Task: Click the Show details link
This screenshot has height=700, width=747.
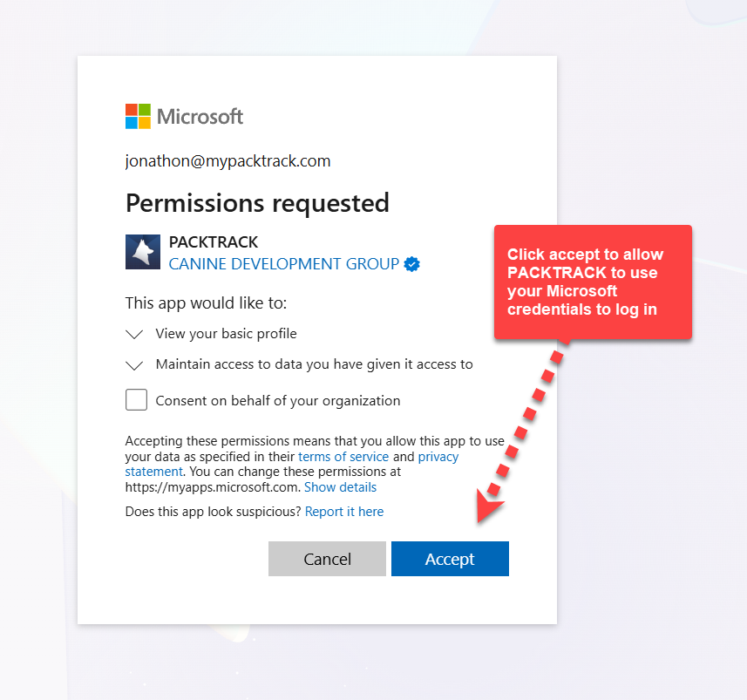Action: coord(340,487)
